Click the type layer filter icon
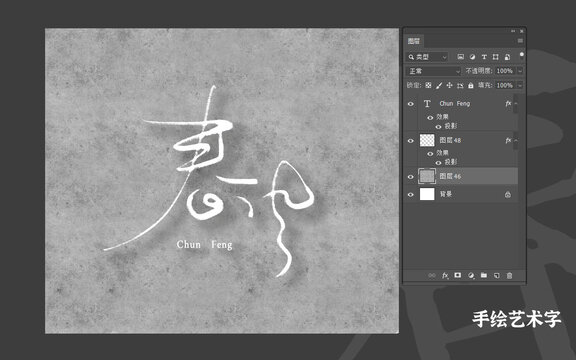 coord(484,57)
